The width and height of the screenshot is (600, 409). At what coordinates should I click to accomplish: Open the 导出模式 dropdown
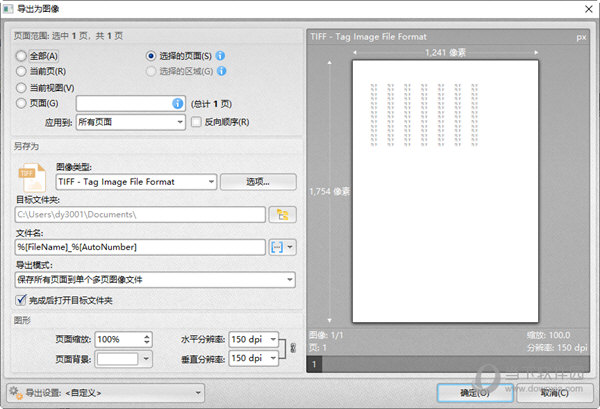[x=155, y=280]
